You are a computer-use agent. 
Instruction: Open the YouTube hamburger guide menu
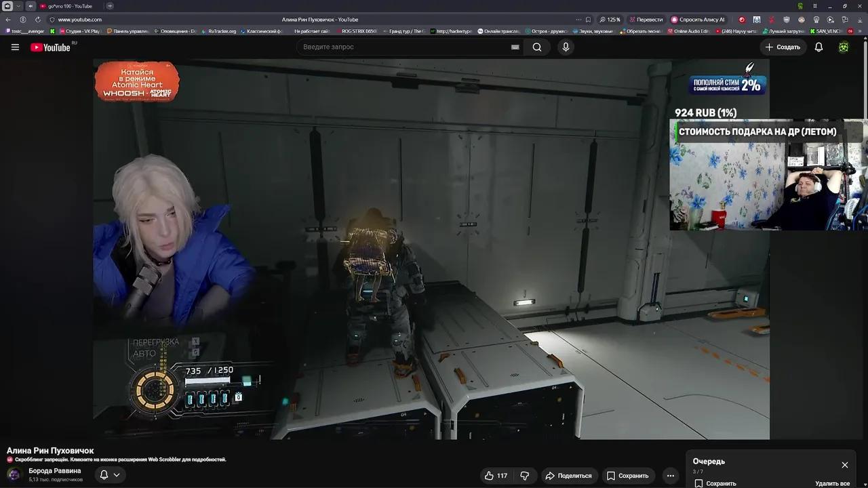(15, 47)
